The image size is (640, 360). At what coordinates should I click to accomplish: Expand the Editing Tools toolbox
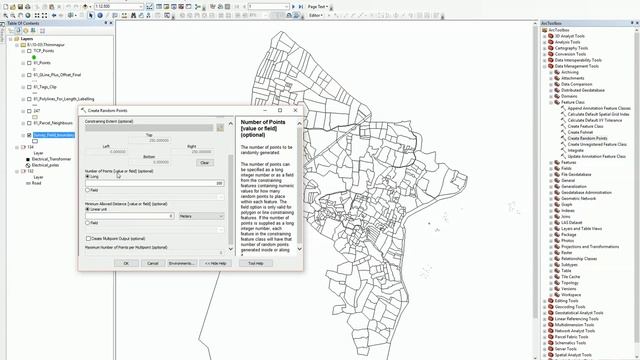point(544,301)
